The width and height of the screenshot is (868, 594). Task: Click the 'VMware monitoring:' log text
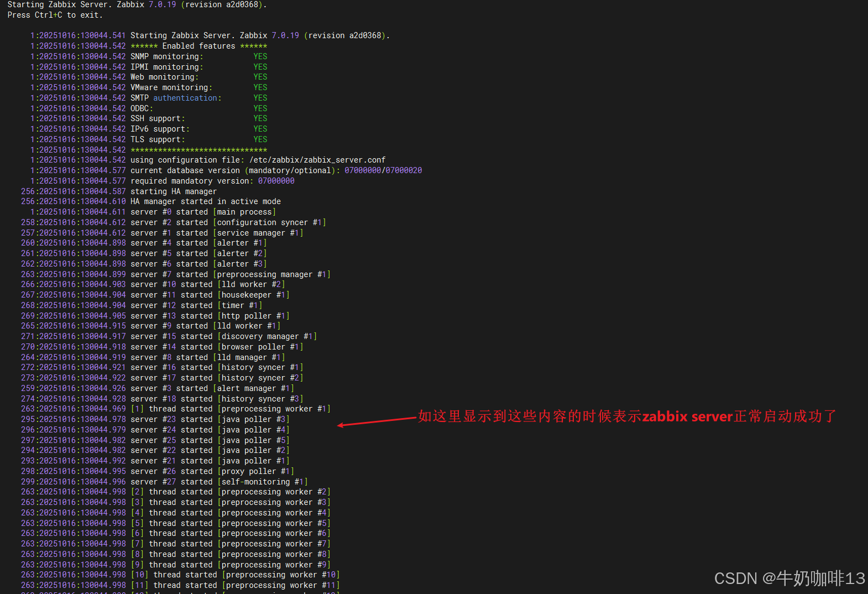click(x=171, y=87)
